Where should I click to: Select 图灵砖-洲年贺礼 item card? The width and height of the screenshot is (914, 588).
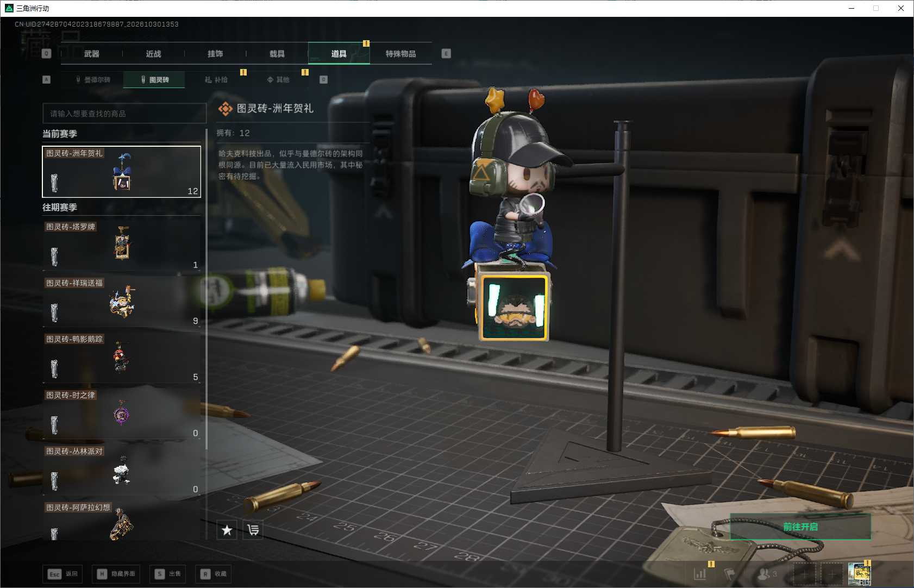(122, 172)
